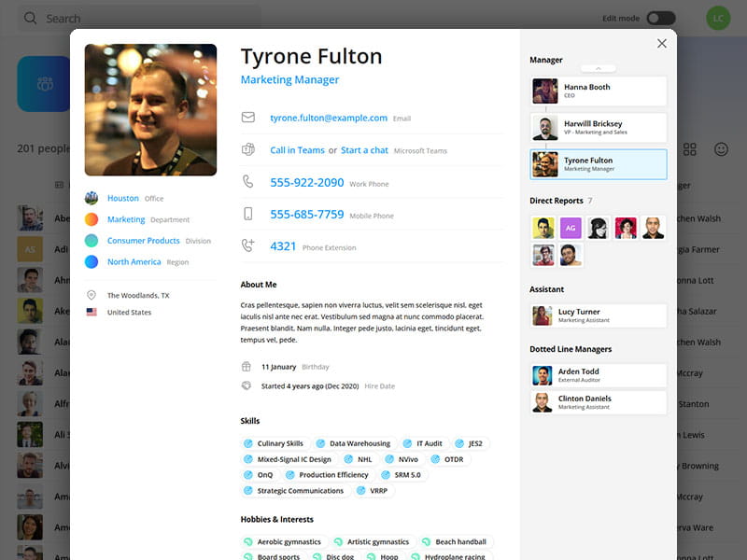The width and height of the screenshot is (747, 560).
Task: Select the work phone handset icon
Action: pyautogui.click(x=247, y=182)
